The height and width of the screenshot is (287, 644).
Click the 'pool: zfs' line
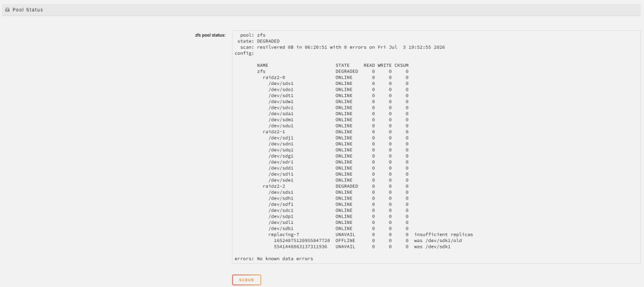coord(252,35)
